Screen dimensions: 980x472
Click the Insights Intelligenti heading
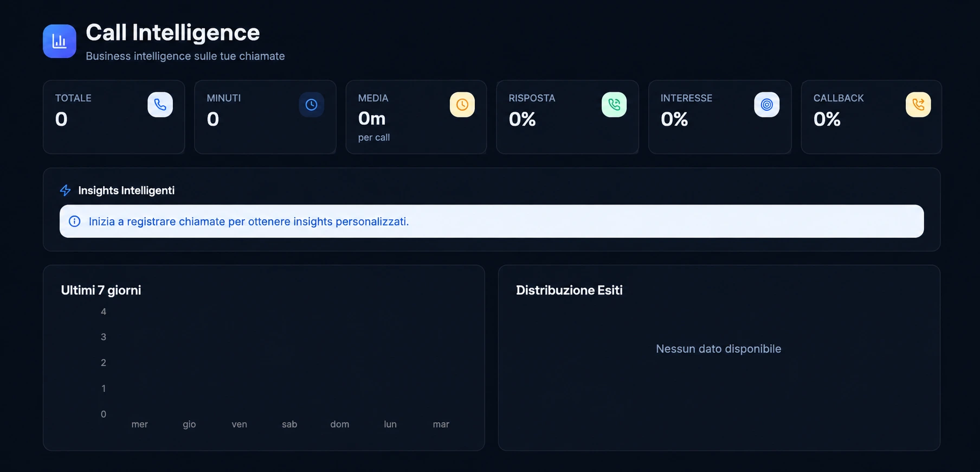point(126,190)
